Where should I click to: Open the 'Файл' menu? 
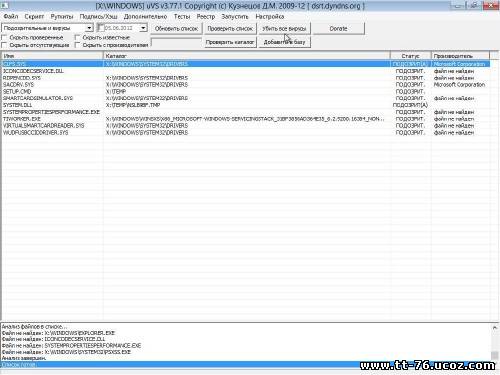11,16
